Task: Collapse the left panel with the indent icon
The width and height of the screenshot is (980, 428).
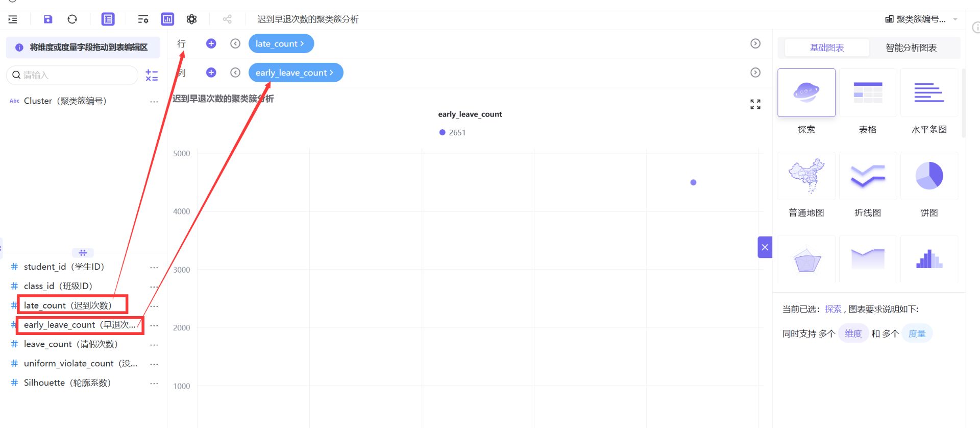Action: pos(13,19)
